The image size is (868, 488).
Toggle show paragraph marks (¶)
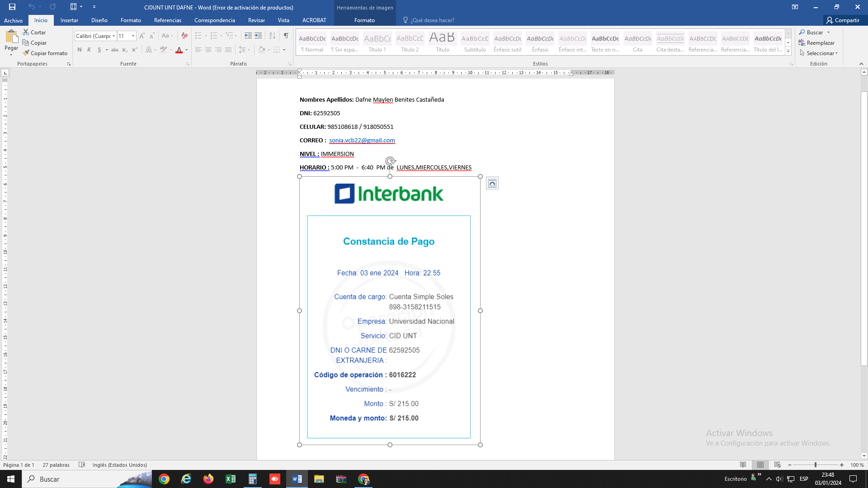[286, 36]
